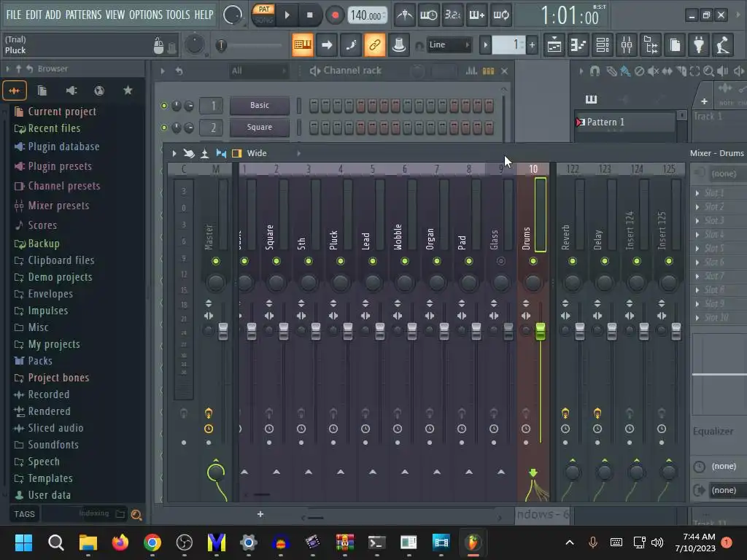The image size is (747, 560).
Task: Close the Channel rack panel
Action: (505, 71)
